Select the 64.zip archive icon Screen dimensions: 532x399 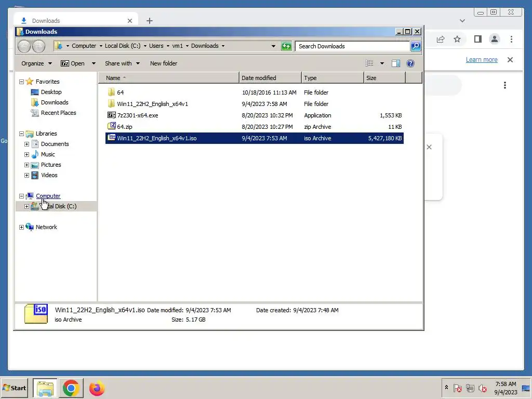click(x=111, y=126)
